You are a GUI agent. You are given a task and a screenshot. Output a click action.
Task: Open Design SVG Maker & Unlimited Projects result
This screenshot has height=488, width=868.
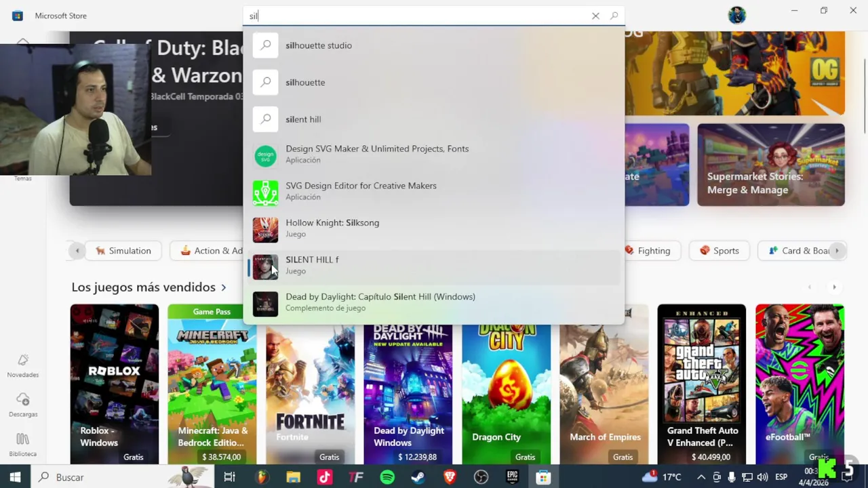pyautogui.click(x=434, y=155)
